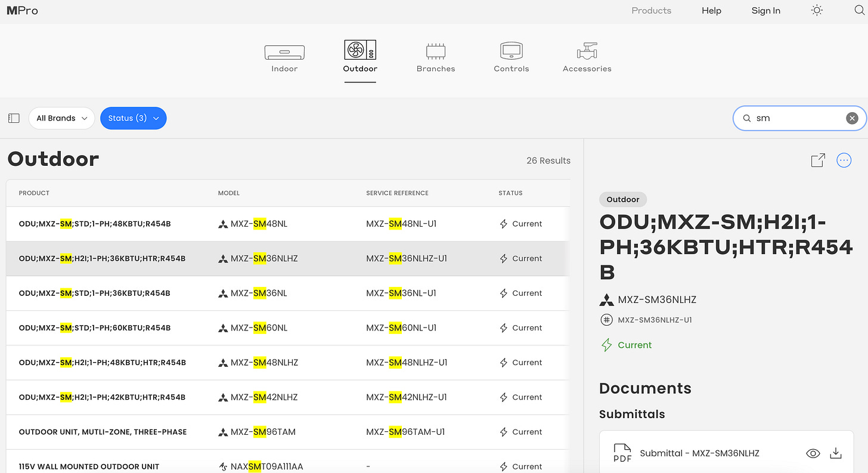Click the Mitsubishi logo in the details panel

point(606,299)
